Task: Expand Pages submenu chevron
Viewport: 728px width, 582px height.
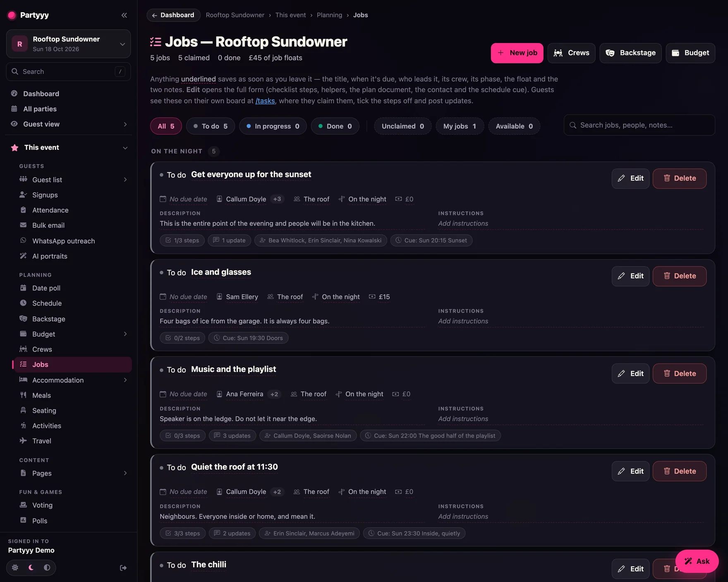Action: click(125, 473)
